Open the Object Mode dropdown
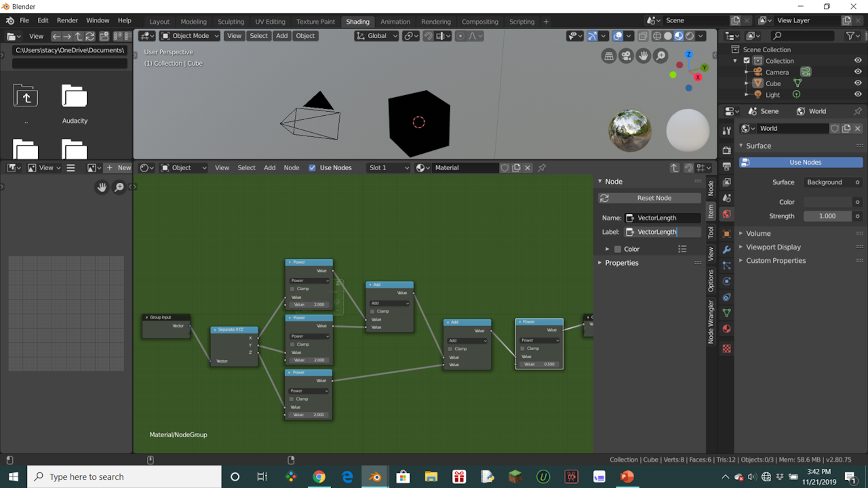Viewport: 868px width, 488px height. tap(189, 36)
